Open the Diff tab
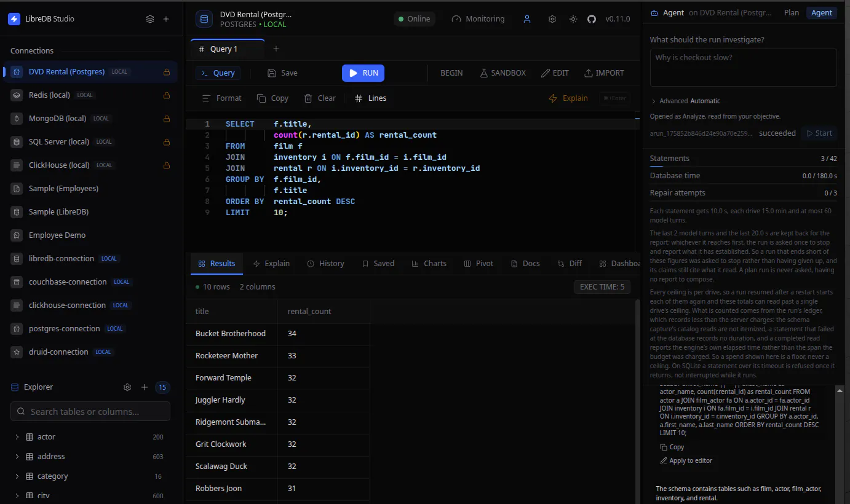The height and width of the screenshot is (504, 850). [570, 264]
